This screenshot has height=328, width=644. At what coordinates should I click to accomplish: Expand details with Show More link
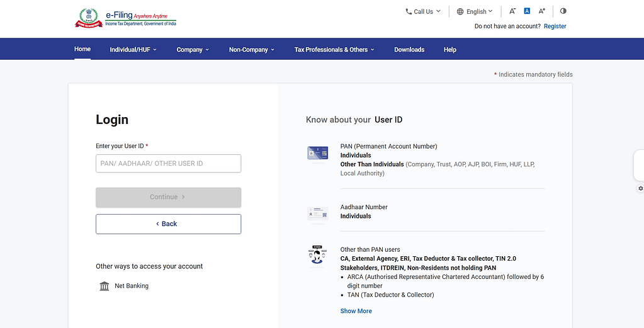point(356,311)
